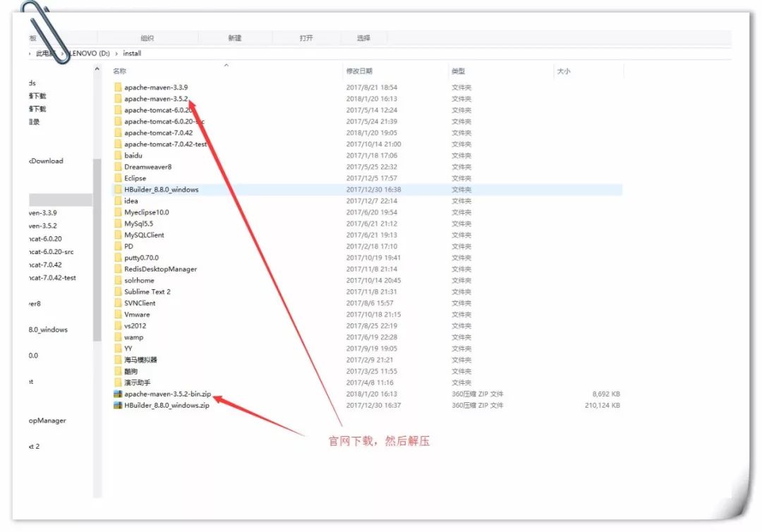
Task: Click install in the address breadcrumb
Action: [132, 54]
